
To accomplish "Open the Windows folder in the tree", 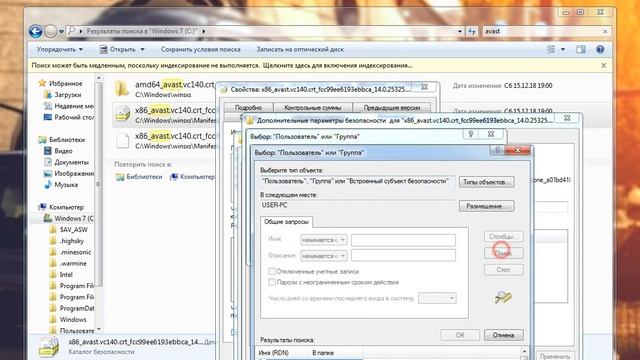I will coord(68,320).
